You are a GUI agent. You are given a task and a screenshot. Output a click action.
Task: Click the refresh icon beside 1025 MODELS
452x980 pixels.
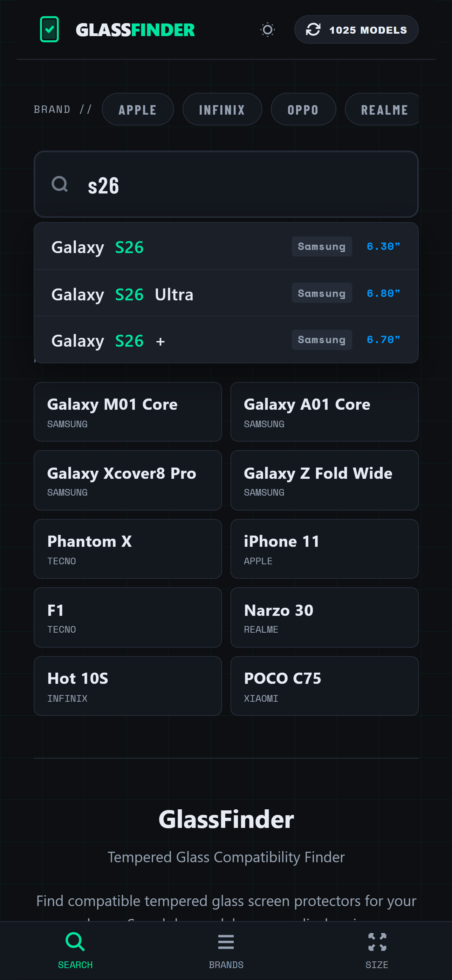pyautogui.click(x=314, y=29)
